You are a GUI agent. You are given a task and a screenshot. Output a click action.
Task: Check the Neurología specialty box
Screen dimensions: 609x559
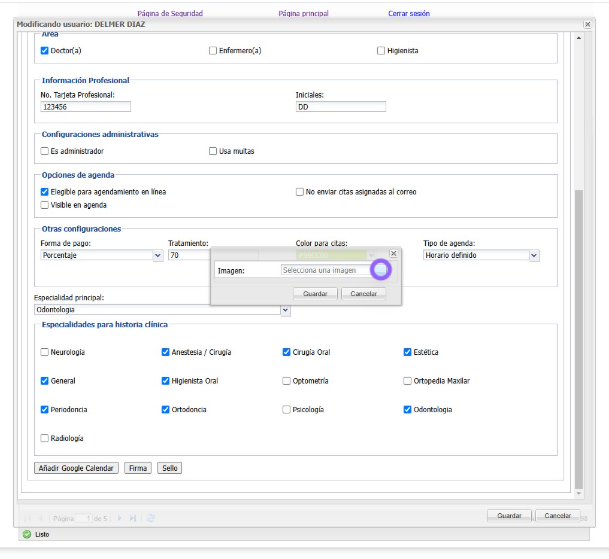coord(44,352)
